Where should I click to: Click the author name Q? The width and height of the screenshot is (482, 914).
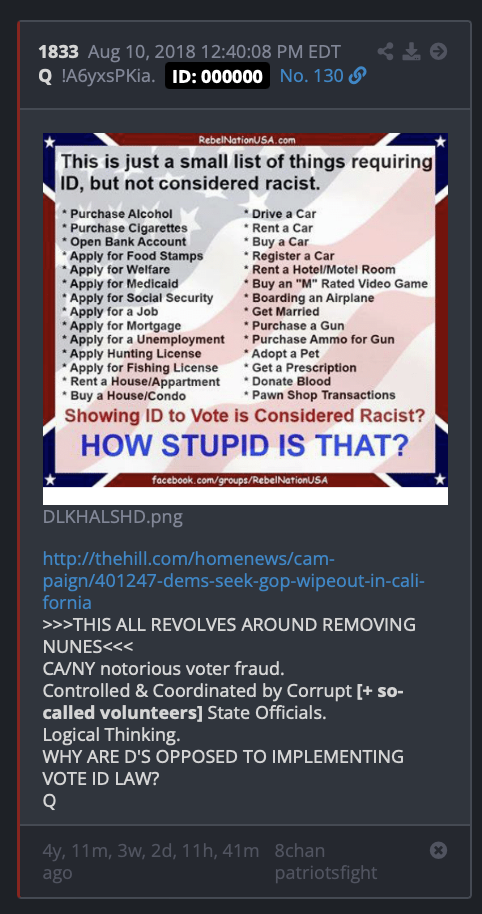point(45,76)
